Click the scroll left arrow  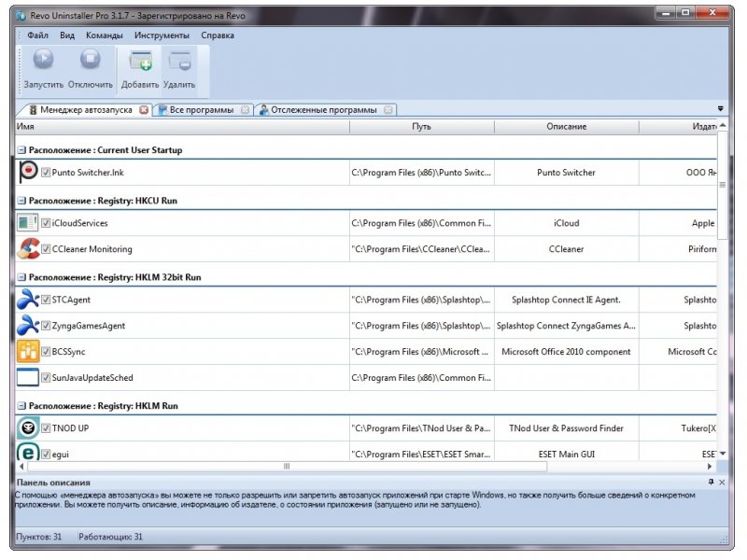(21, 466)
